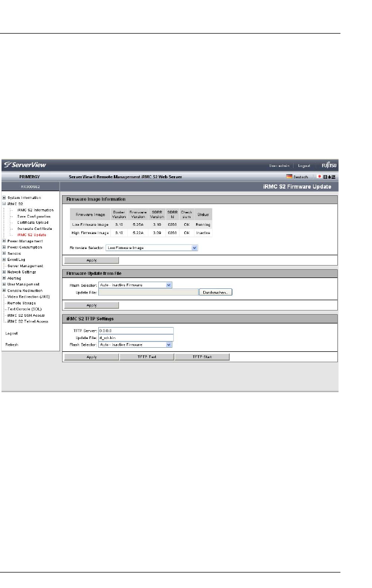372x588 pixels.
Task: Click Logout in the sidebar
Action: [11, 333]
